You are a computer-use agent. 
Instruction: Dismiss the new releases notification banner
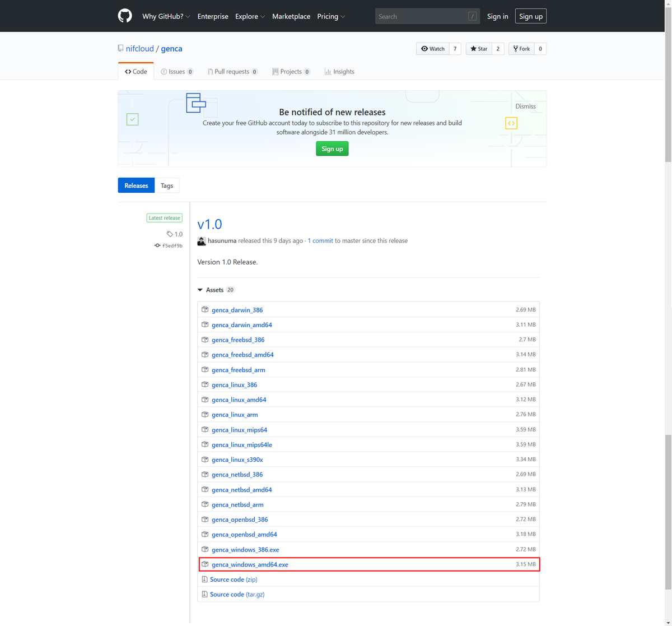pos(525,106)
